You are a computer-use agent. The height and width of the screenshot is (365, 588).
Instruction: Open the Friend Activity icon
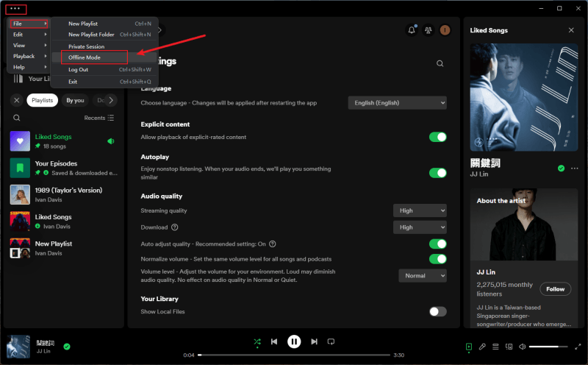[428, 30]
